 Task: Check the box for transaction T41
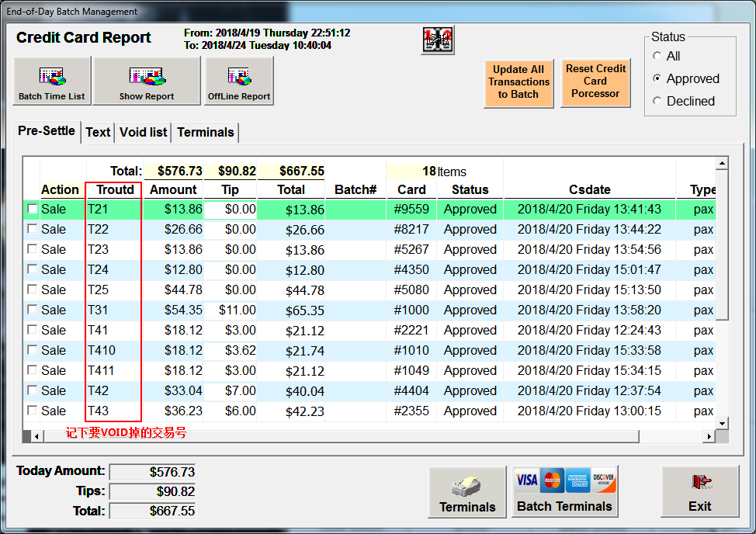(x=33, y=330)
